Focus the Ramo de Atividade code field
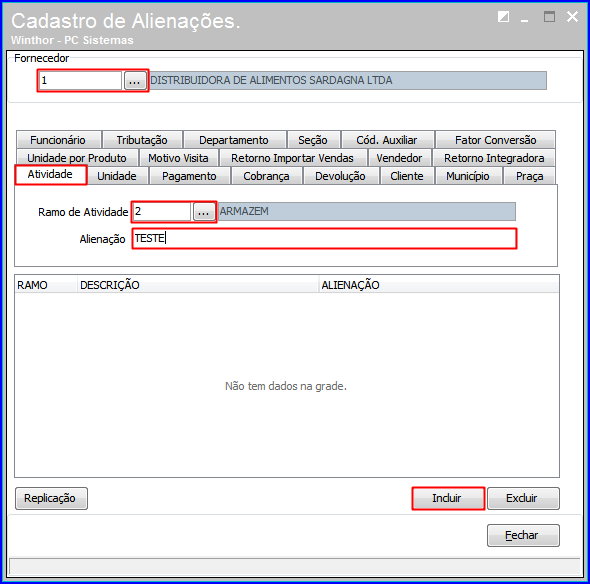This screenshot has height=584, width=590. pos(162,211)
